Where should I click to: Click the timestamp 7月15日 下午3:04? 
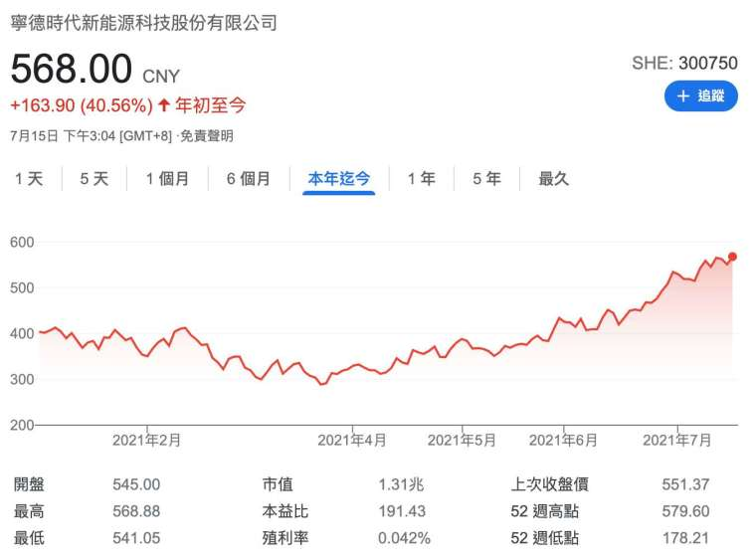click(63, 136)
